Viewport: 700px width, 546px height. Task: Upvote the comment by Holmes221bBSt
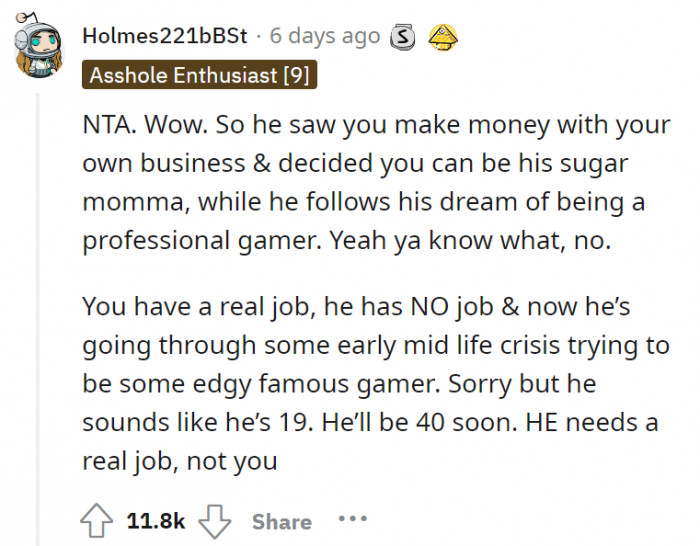tap(98, 520)
